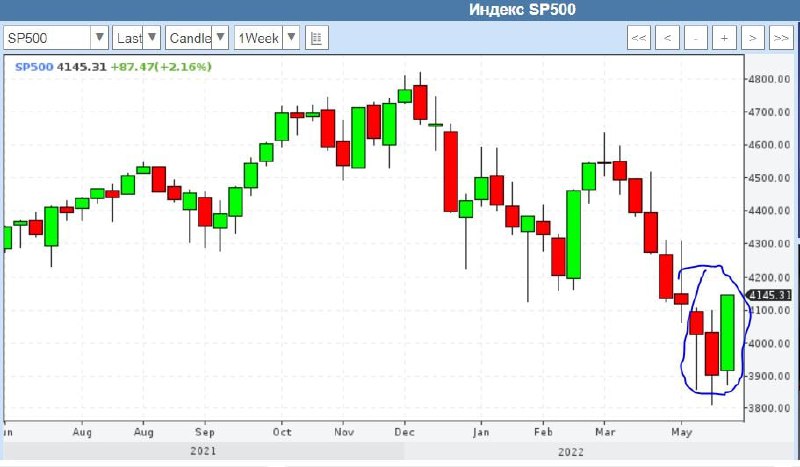The width and height of the screenshot is (800, 467).
Task: Click the tall green candle in late February
Action: tap(573, 234)
